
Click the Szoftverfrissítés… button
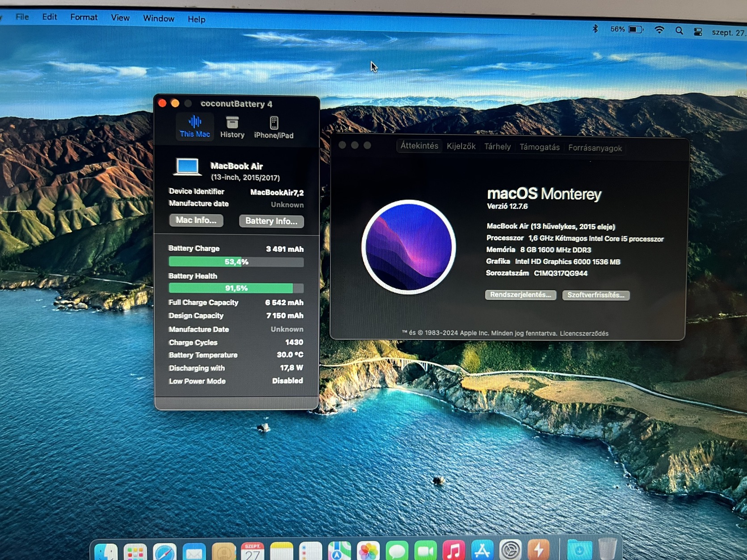[596, 295]
